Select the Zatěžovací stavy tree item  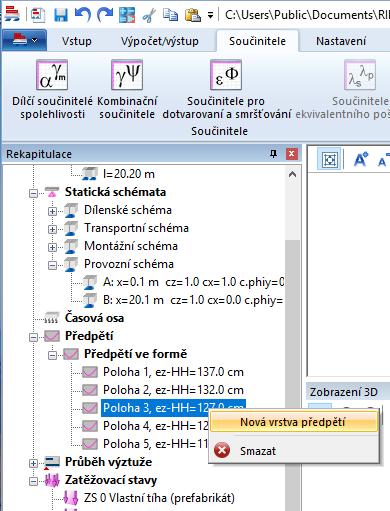point(111,480)
